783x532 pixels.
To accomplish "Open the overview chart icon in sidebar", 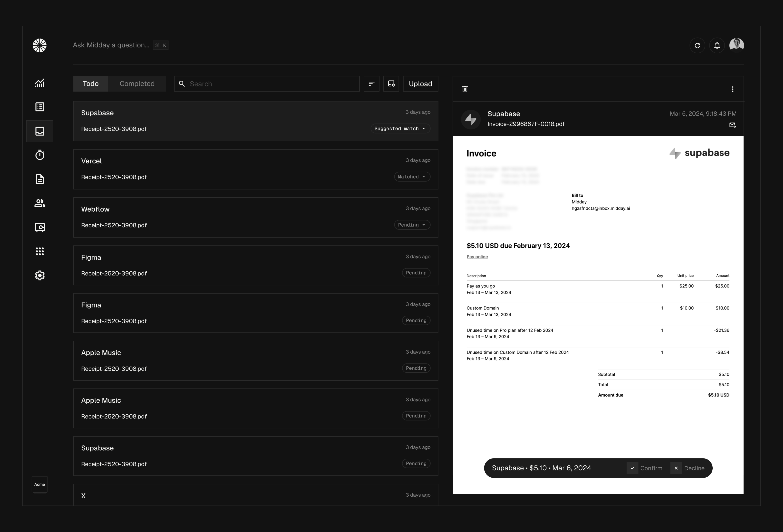I will (x=40, y=83).
